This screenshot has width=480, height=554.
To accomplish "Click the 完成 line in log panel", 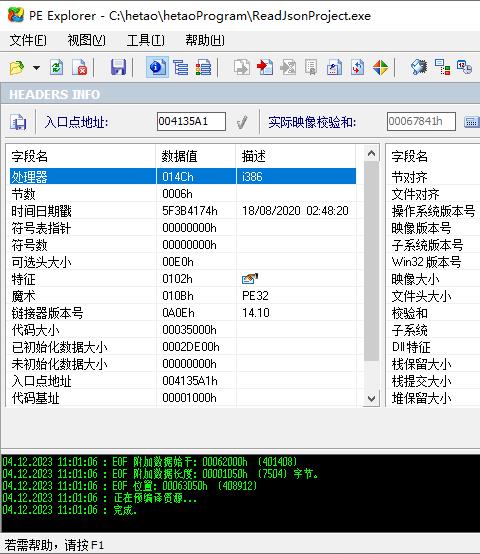I will tap(70, 509).
